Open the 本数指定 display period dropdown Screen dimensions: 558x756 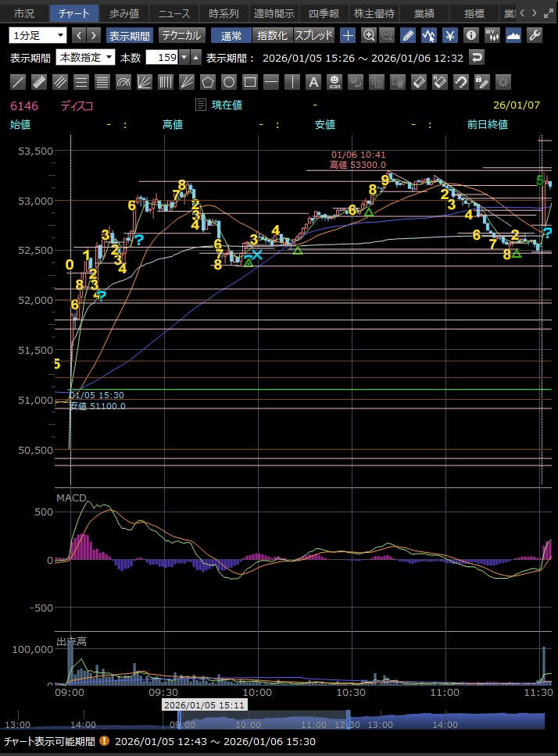[84, 57]
